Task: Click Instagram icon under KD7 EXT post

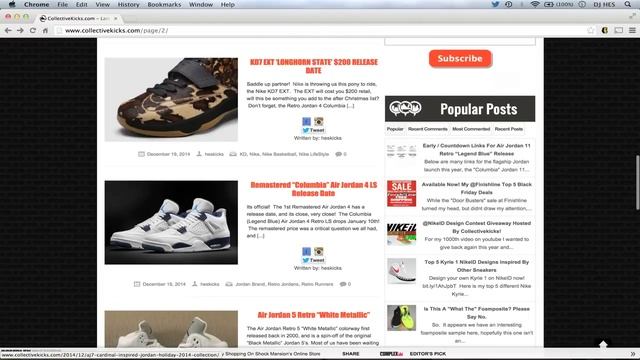Action: pyautogui.click(x=319, y=121)
